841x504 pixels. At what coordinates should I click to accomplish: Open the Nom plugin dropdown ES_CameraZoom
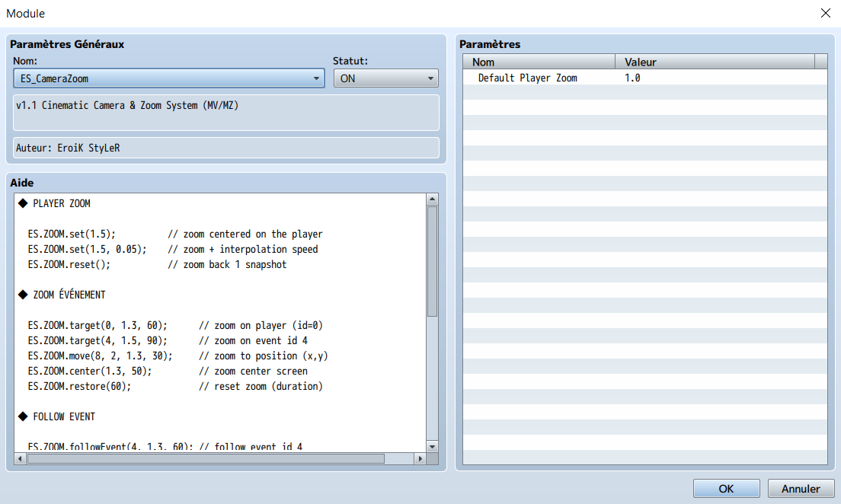click(x=169, y=78)
